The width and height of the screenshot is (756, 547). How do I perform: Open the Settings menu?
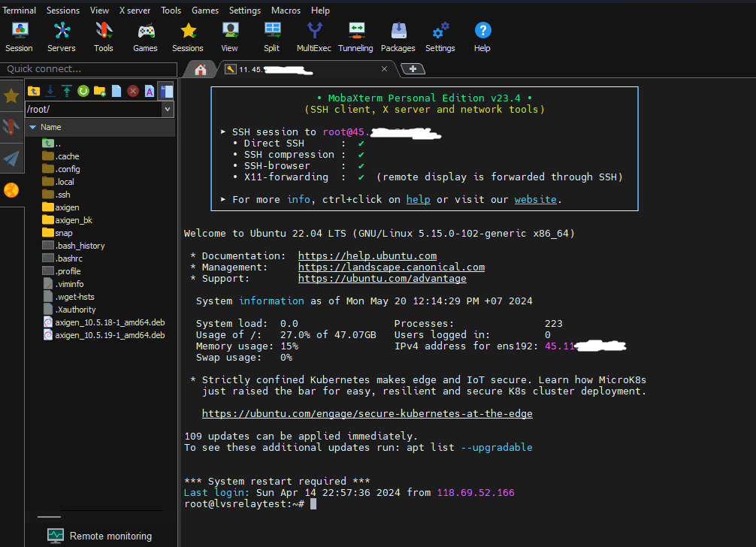coord(245,10)
